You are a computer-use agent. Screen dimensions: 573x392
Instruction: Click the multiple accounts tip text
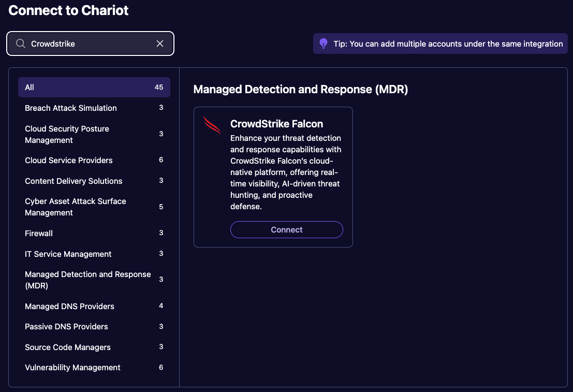[x=448, y=44]
